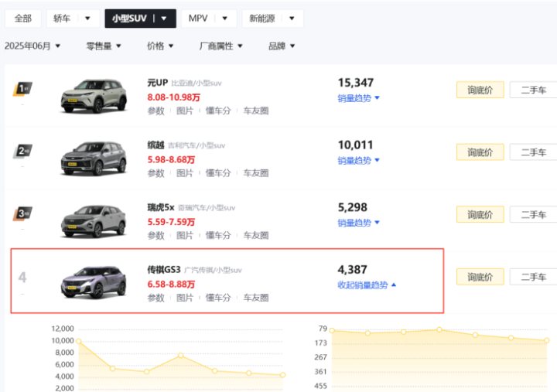Open 车友圈 for 传祺GS3
The image size is (557, 392).
[x=256, y=298]
